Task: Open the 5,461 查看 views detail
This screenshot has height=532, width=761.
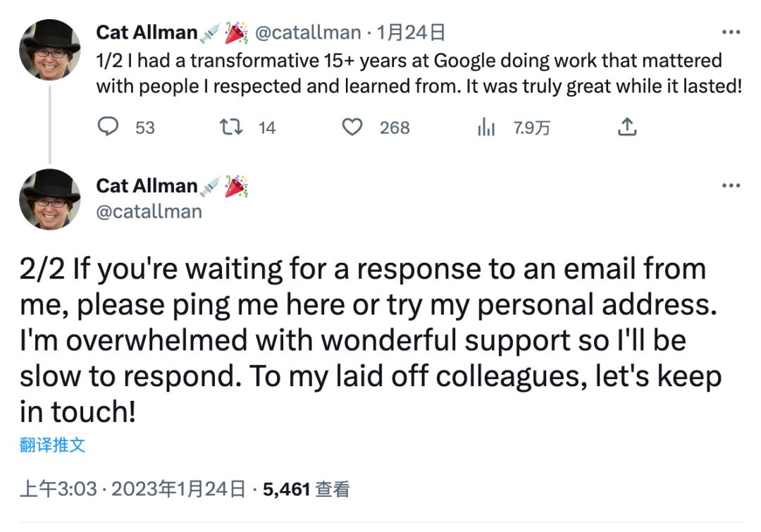Action: click(306, 489)
